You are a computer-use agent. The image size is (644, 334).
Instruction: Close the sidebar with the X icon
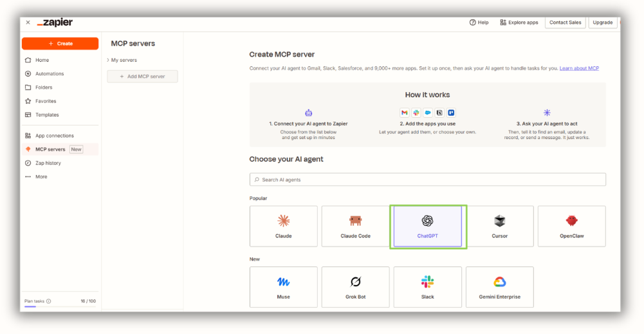(x=28, y=23)
